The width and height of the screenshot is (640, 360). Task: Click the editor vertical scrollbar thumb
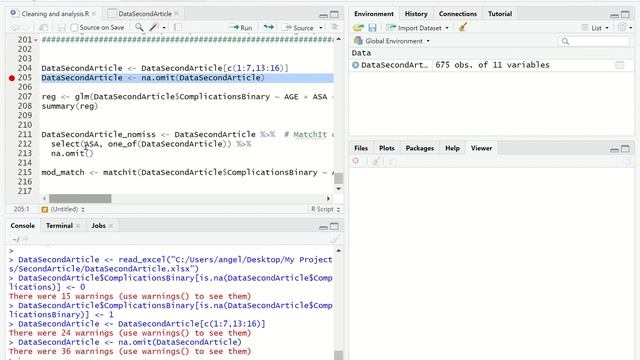tap(338, 178)
